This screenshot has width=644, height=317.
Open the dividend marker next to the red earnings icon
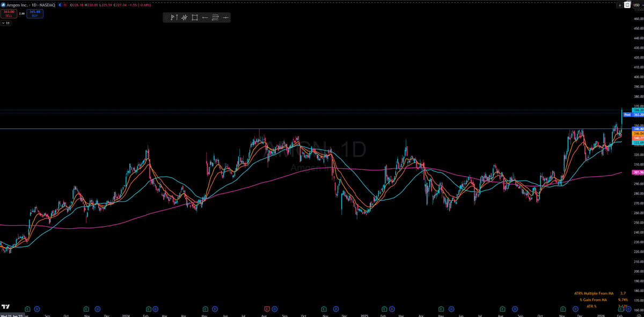pyautogui.click(x=275, y=309)
